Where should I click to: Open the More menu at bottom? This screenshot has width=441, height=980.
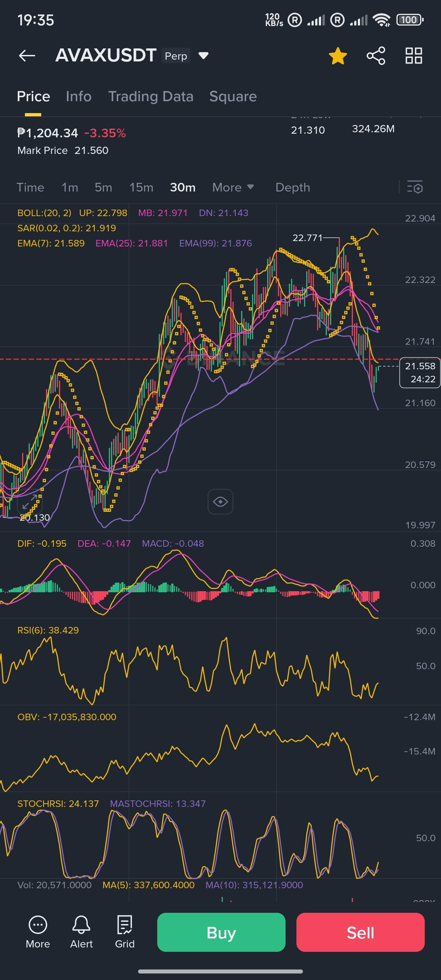[x=38, y=932]
